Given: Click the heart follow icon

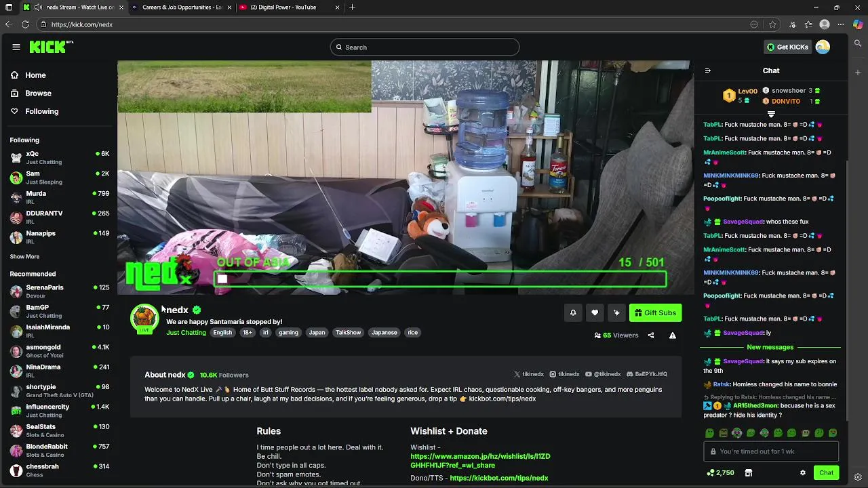Looking at the screenshot, I should [x=595, y=312].
